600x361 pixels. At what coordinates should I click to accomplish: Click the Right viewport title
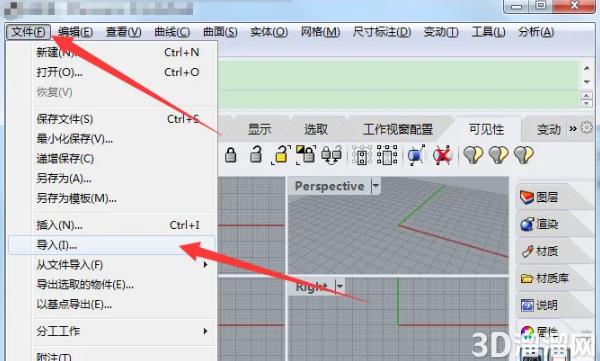[311, 286]
